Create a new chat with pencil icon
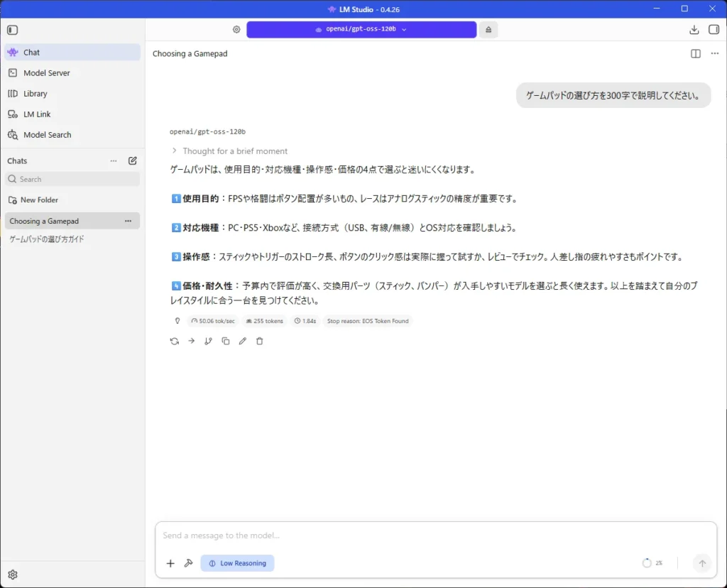This screenshot has width=727, height=588. click(133, 161)
